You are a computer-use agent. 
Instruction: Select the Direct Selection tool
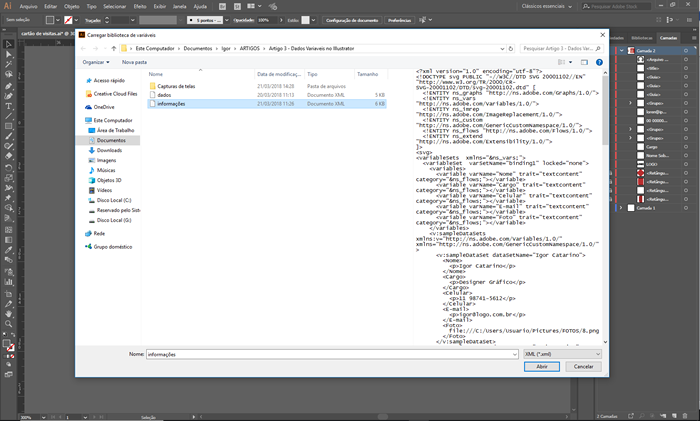8,54
